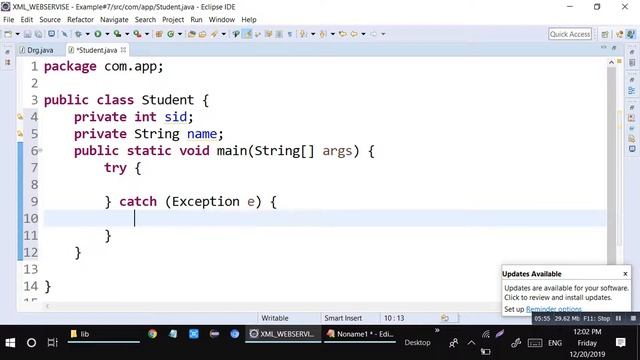This screenshot has width=640, height=360.
Task: Toggle Show Whitespace Characters pilcrow icon
Action: tap(289, 34)
